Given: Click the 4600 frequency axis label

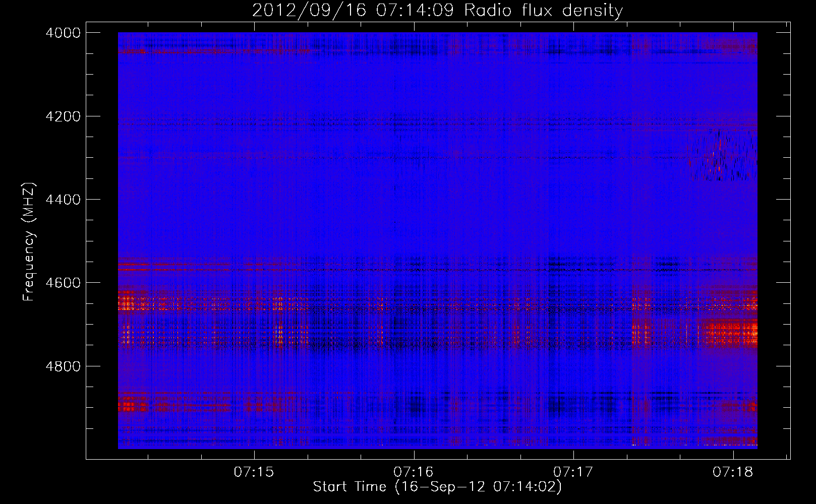Looking at the screenshot, I should [x=63, y=283].
